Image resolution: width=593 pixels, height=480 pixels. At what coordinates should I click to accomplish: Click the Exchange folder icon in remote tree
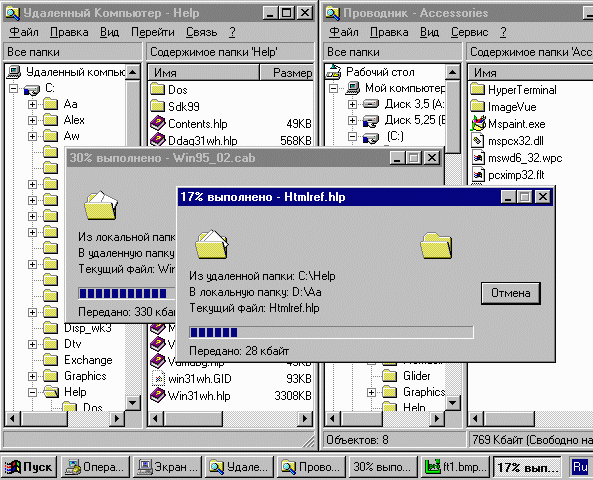pos(50,360)
